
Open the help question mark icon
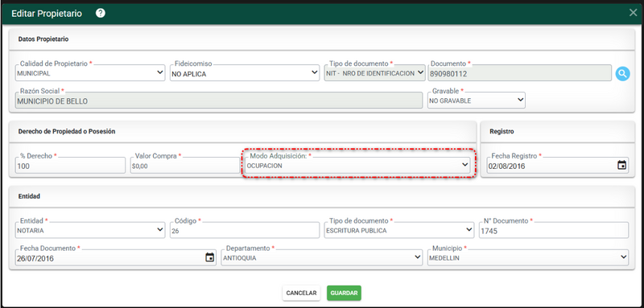pyautogui.click(x=100, y=13)
